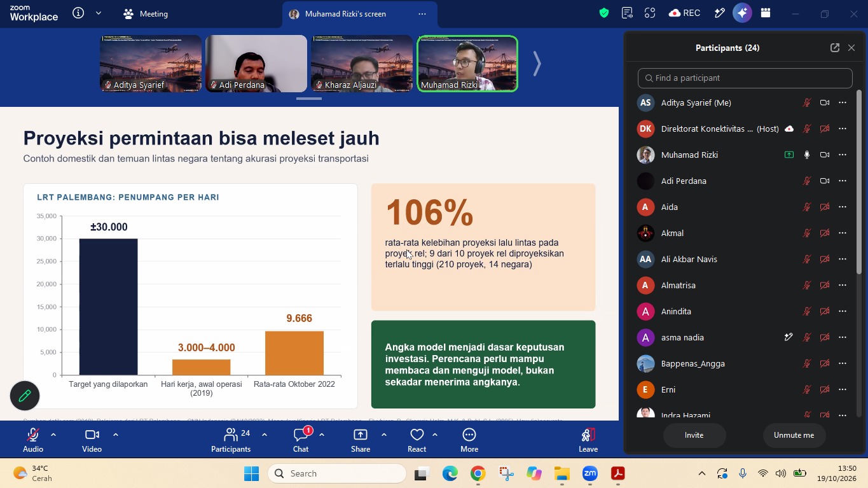The image size is (868, 488).
Task: Toggle camera with the Video button
Action: [92, 440]
